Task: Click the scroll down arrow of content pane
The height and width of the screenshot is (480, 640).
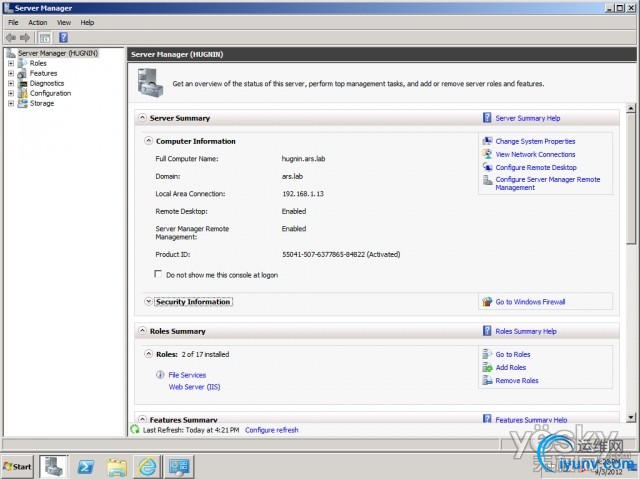Action: tap(631, 417)
